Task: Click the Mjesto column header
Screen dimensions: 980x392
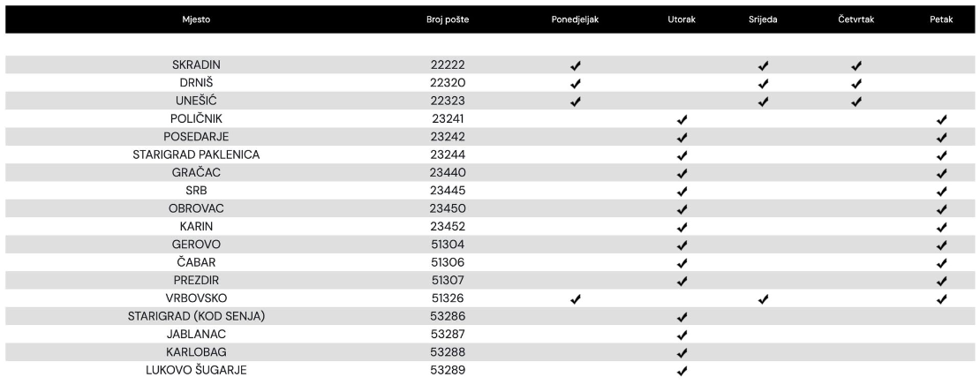Action: [x=196, y=19]
